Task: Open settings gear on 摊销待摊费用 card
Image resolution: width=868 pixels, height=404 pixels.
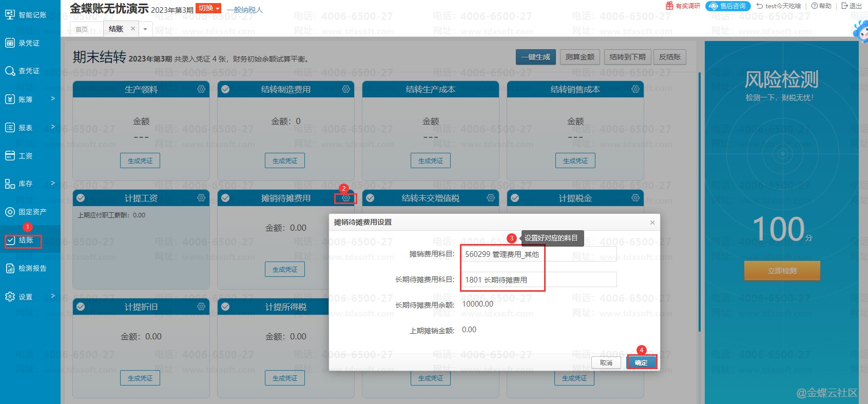Action: pyautogui.click(x=346, y=198)
